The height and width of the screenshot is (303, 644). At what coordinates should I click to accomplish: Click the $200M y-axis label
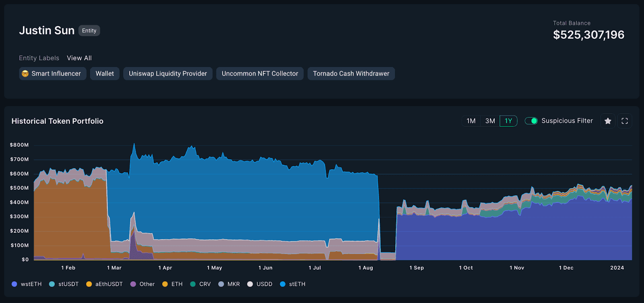tap(19, 231)
